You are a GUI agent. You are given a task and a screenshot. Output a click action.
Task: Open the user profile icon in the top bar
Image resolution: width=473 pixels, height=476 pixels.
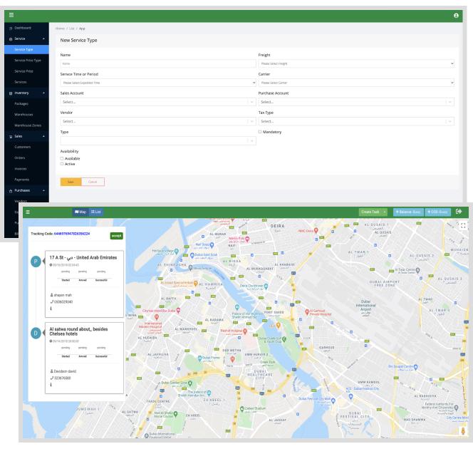point(456,16)
